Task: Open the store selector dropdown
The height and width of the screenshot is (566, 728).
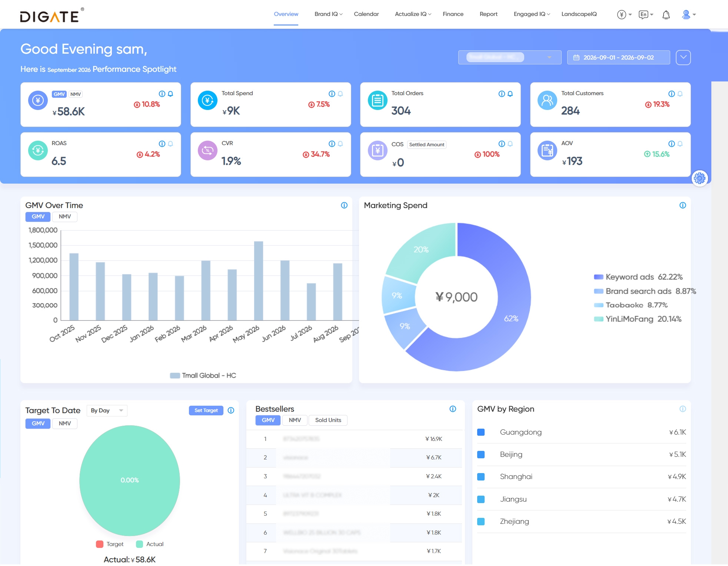Action: coord(510,57)
